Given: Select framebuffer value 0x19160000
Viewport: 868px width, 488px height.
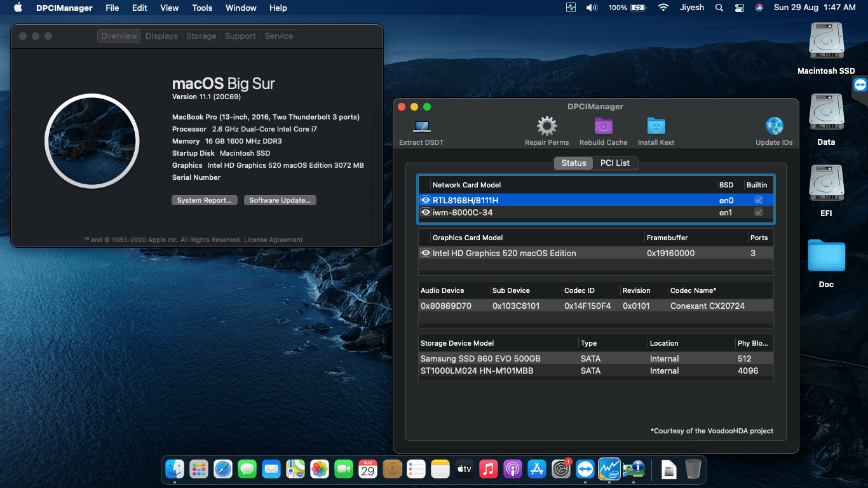Looking at the screenshot, I should 670,253.
